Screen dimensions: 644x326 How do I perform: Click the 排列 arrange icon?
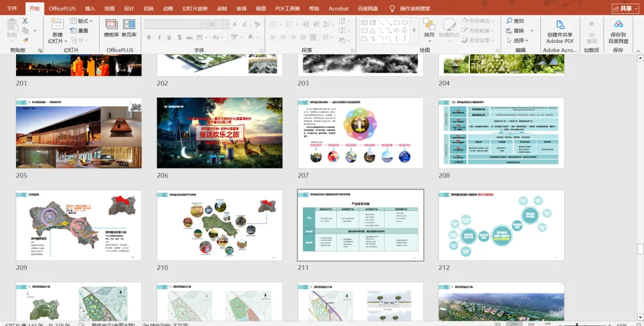429,24
